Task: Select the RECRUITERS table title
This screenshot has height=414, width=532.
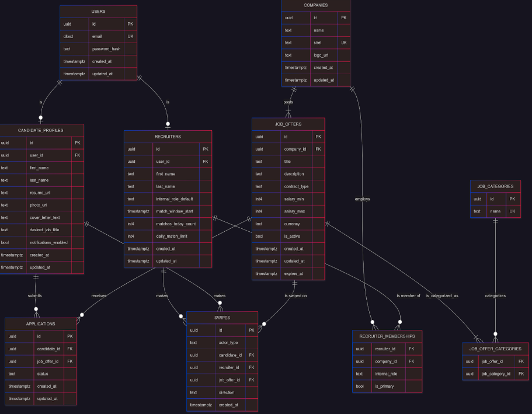Action: [x=168, y=137]
